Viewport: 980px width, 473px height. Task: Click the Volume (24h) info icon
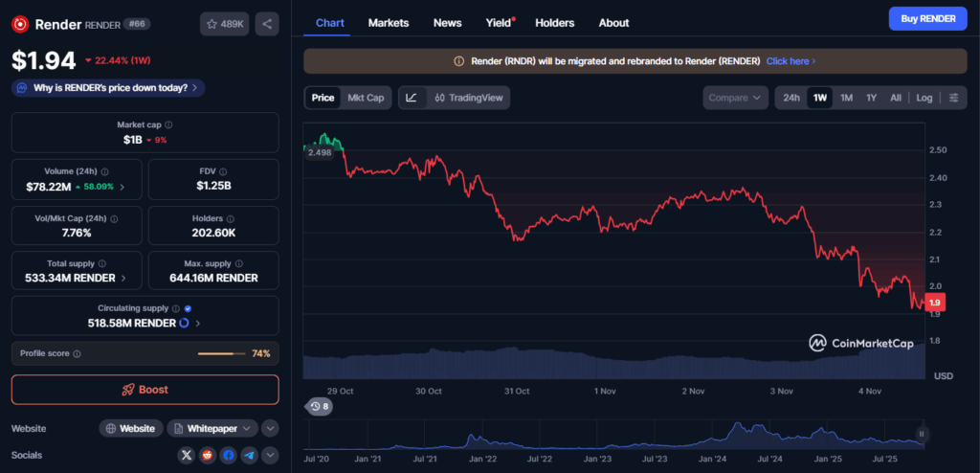(x=105, y=171)
